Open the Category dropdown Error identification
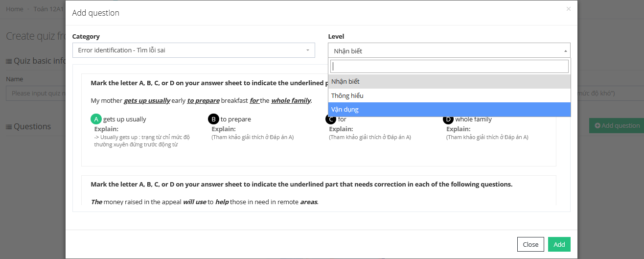 click(193, 50)
